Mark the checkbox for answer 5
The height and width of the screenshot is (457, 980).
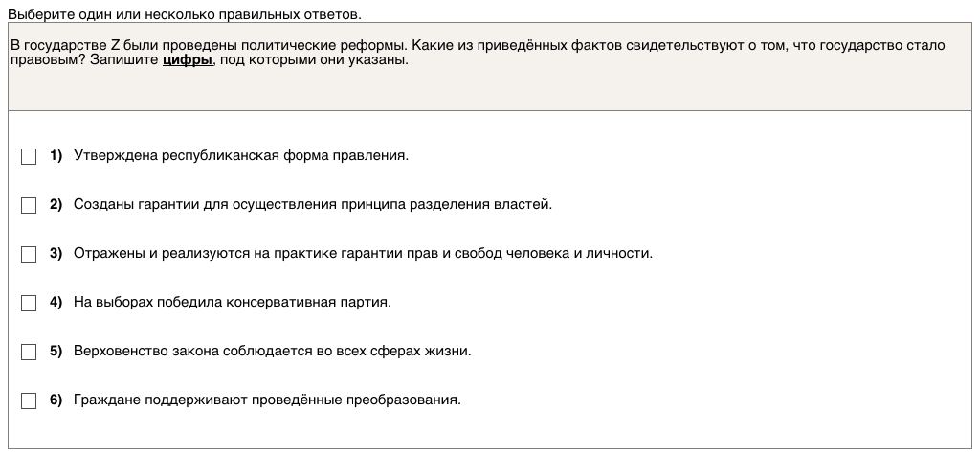tap(29, 352)
